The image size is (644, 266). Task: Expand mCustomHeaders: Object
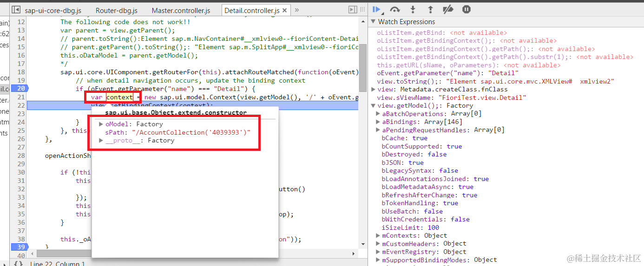[378, 244]
